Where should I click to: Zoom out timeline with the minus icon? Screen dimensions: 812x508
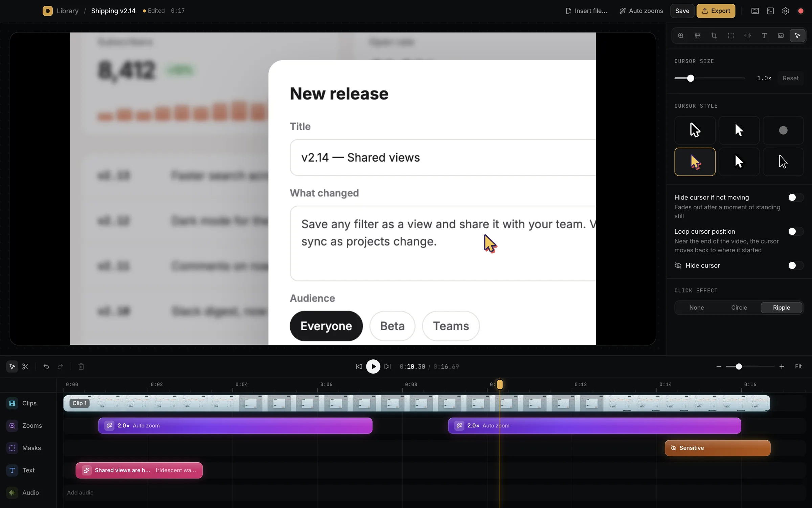(719, 366)
